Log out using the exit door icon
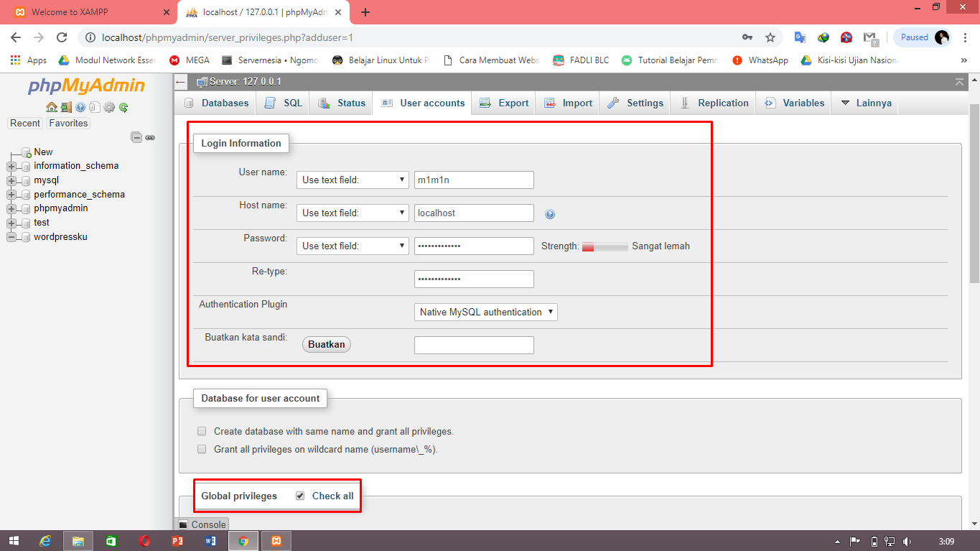980x551 pixels. tap(66, 107)
